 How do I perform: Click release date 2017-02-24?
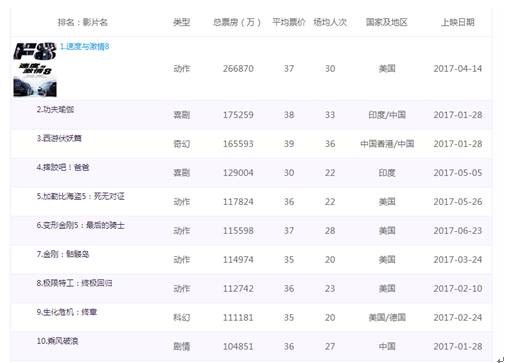pyautogui.click(x=458, y=318)
